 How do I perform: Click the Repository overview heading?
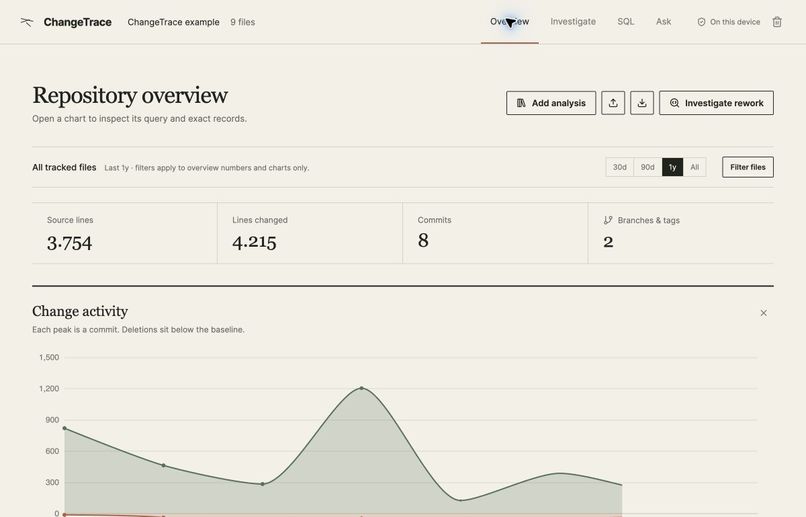click(x=130, y=96)
